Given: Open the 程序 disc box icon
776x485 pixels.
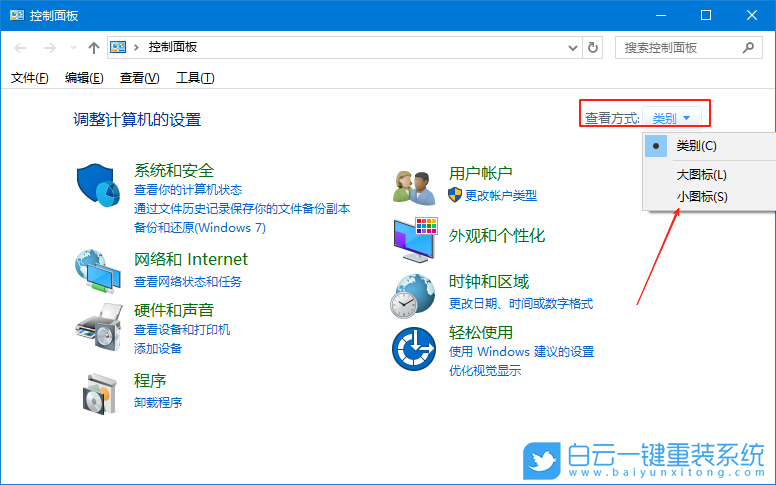Looking at the screenshot, I should pyautogui.click(x=100, y=394).
